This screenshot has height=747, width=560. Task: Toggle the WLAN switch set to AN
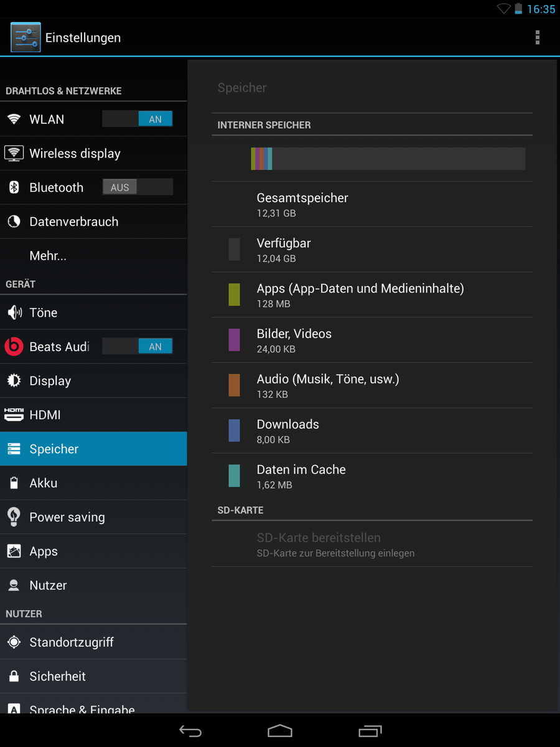tap(138, 119)
